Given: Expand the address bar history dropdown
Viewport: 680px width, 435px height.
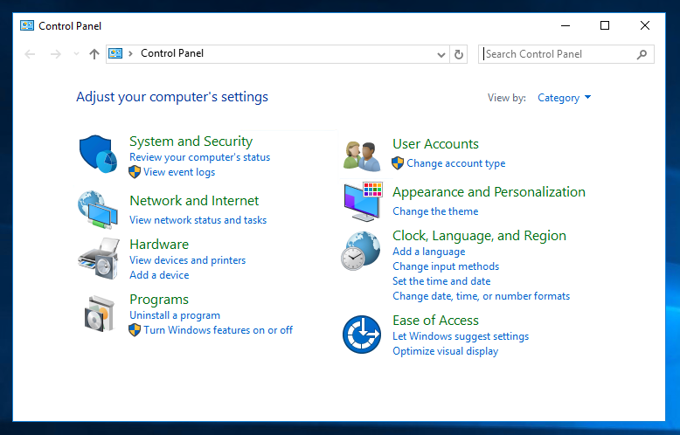Looking at the screenshot, I should (441, 55).
